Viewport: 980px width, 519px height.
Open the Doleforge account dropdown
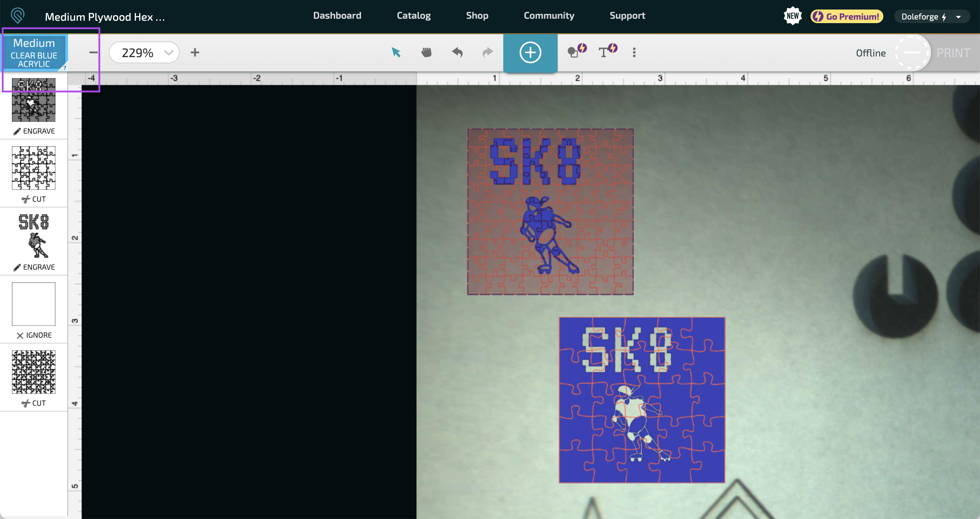pos(931,16)
